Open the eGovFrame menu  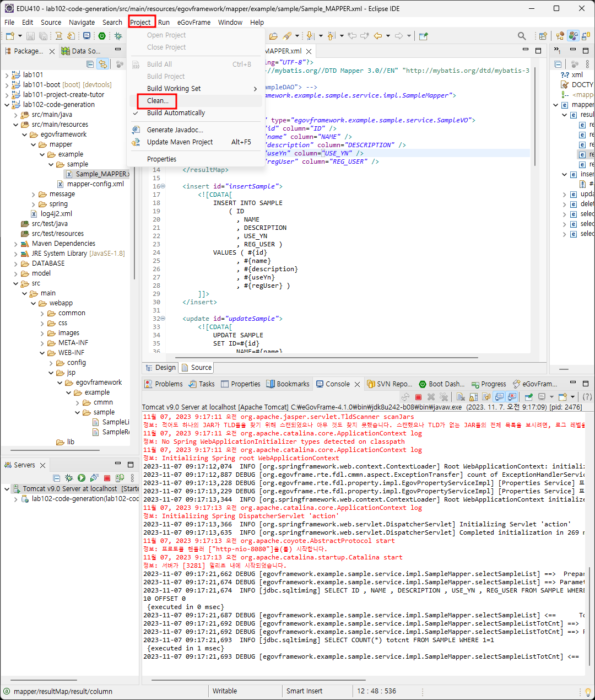194,23
